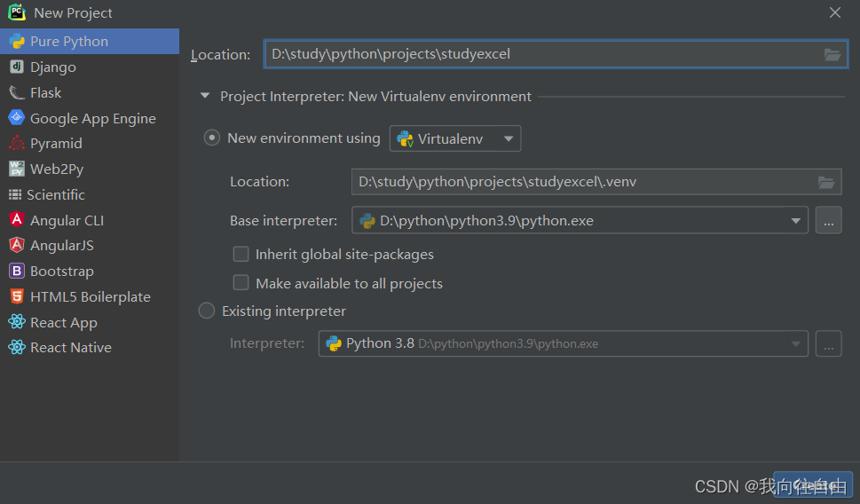Click the Flask icon in sidebar
The height and width of the screenshot is (504, 860).
coord(16,92)
